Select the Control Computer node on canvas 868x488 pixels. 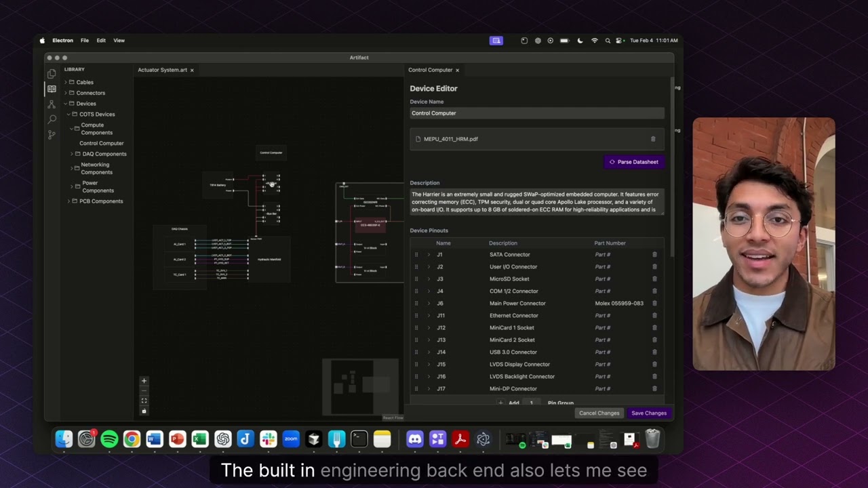pos(271,153)
